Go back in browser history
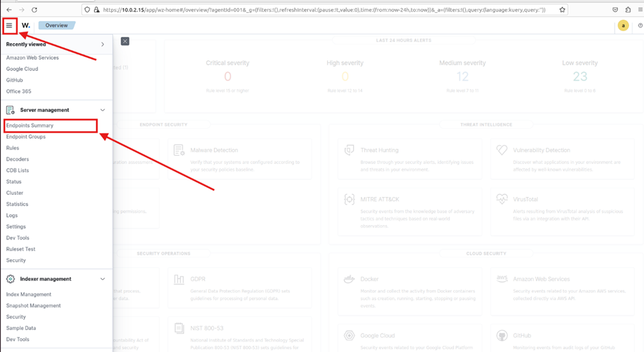644x352 pixels. 9,10
